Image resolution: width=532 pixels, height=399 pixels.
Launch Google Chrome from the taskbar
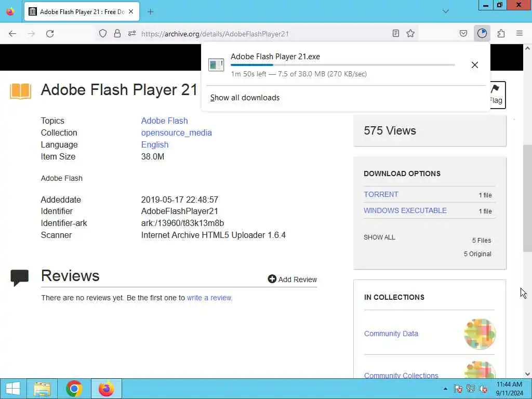point(74,389)
